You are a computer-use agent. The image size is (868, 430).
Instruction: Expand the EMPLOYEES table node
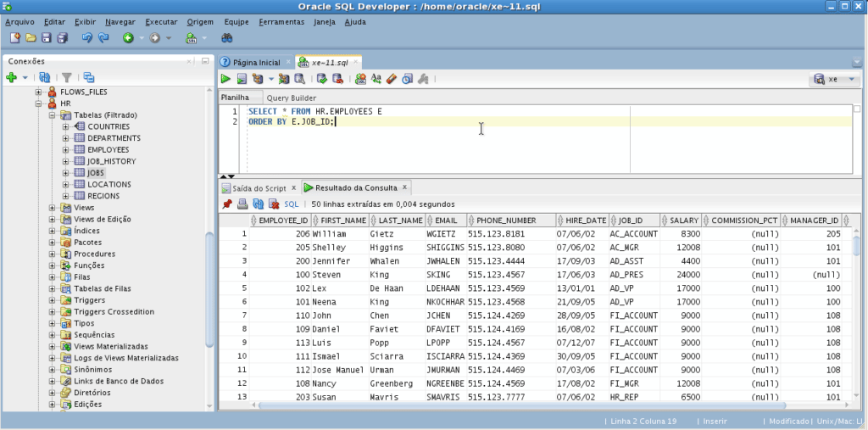[x=66, y=149]
